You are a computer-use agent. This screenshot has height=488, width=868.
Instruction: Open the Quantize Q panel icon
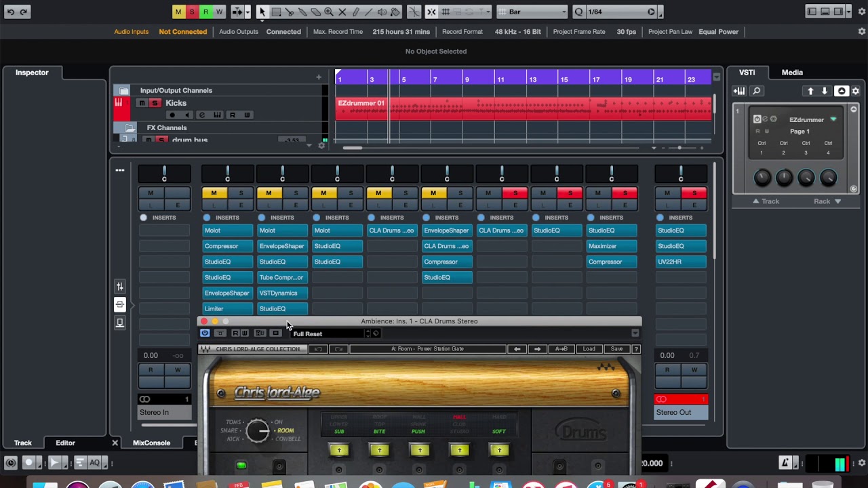point(578,12)
